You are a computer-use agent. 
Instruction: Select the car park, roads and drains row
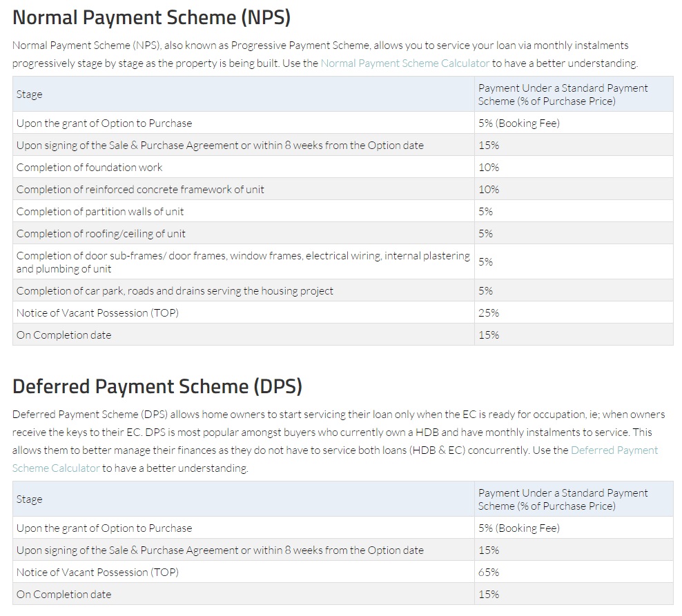coord(175,290)
